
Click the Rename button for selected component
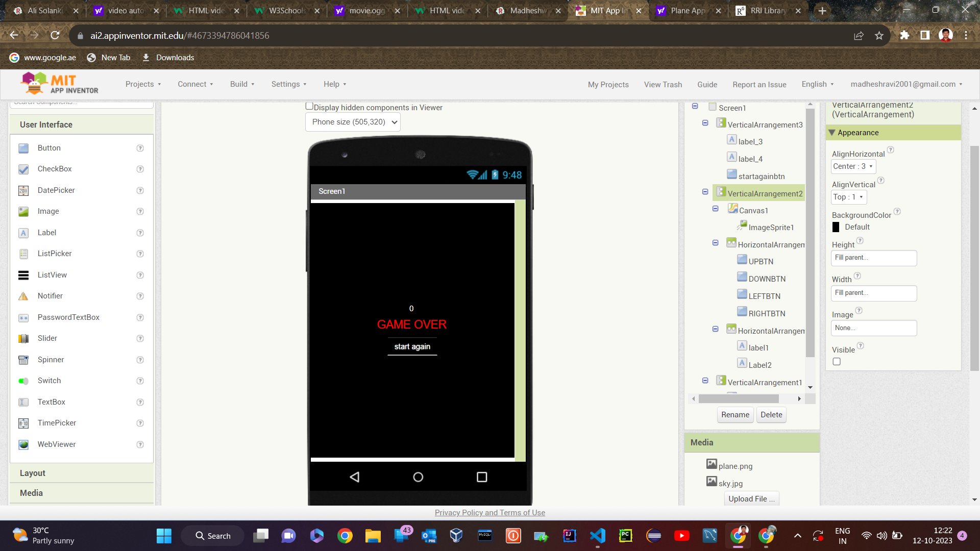pos(735,414)
